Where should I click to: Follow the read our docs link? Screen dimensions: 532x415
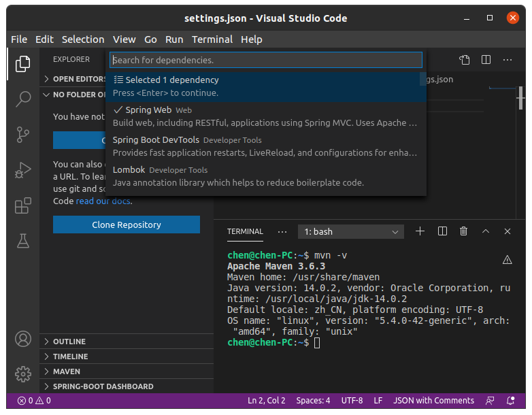click(x=103, y=201)
